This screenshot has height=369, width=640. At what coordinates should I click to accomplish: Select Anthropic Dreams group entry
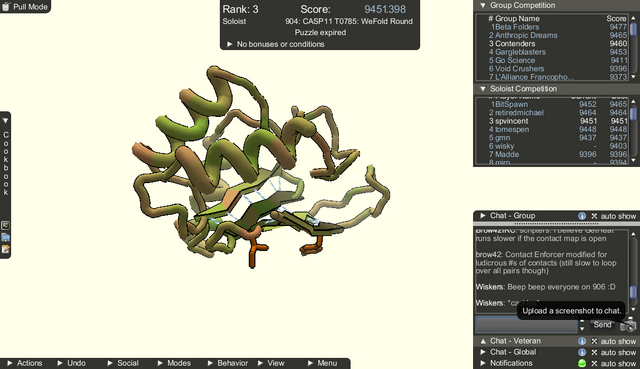(x=558, y=35)
